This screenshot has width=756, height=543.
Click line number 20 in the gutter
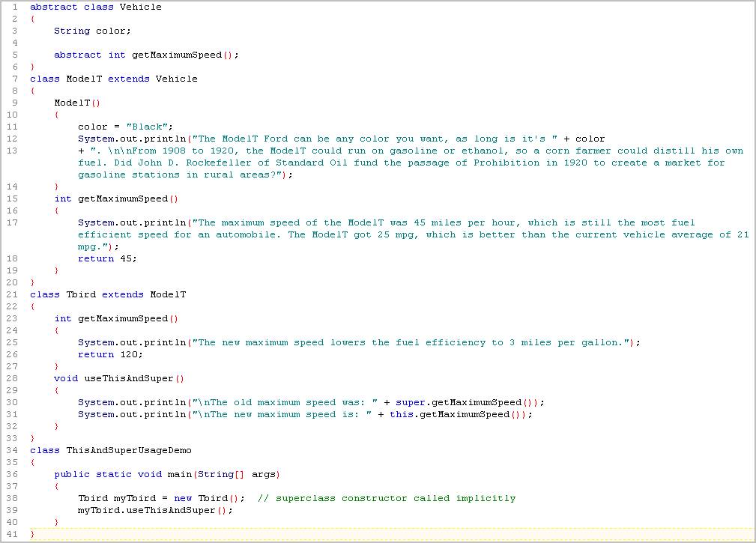pyautogui.click(x=12, y=283)
